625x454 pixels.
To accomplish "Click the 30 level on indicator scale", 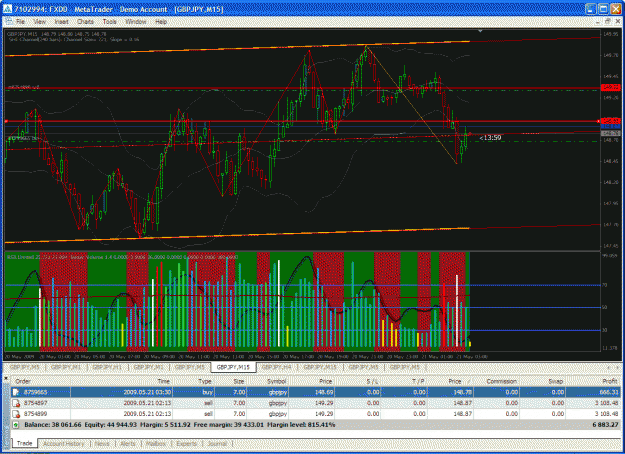I will tap(604, 330).
